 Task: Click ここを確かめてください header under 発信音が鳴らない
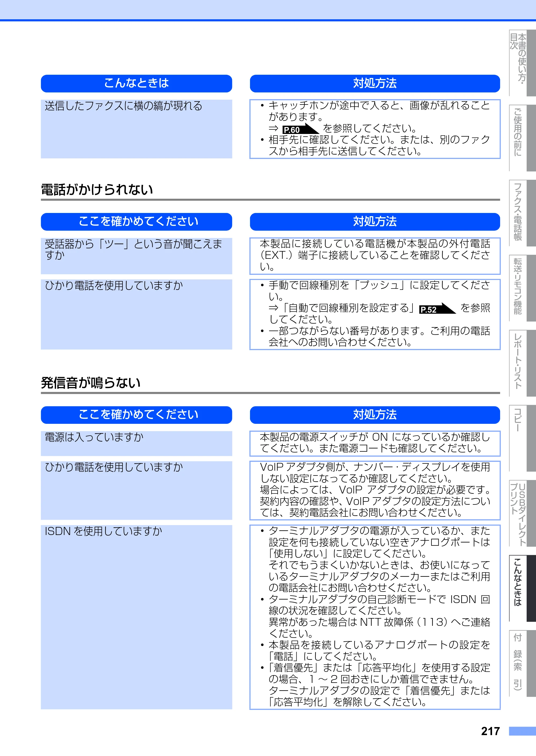tap(136, 415)
